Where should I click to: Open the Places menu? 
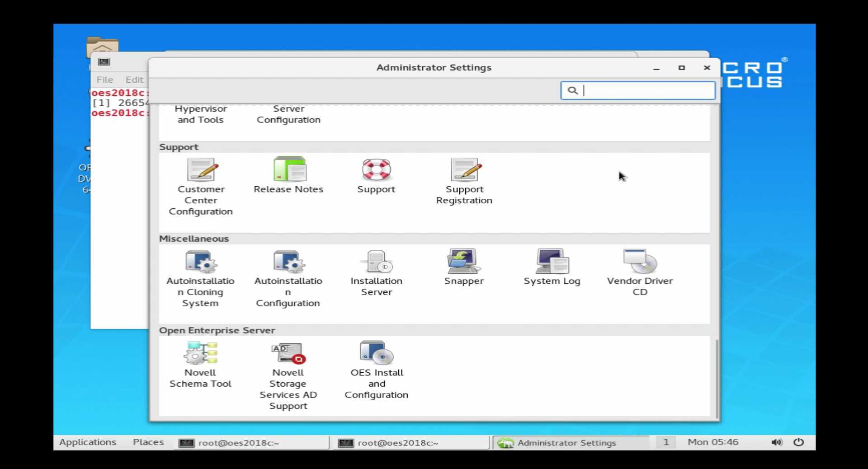[148, 442]
